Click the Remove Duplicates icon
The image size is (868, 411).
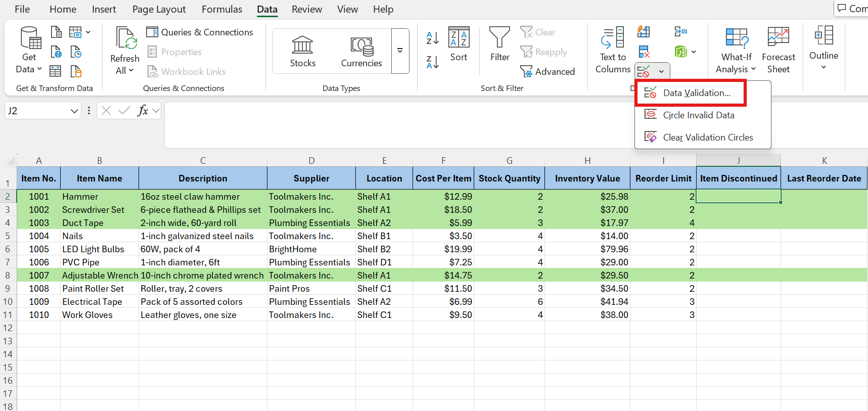tap(644, 52)
